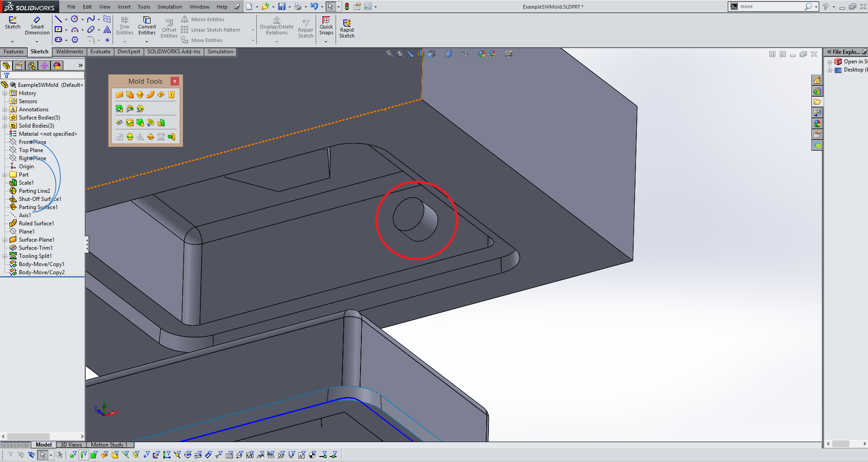Click the Trim Entities tool
868x462 pixels.
[x=124, y=26]
